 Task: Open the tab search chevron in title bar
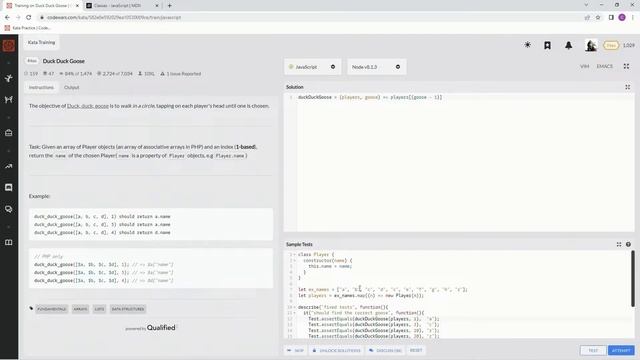(x=586, y=5)
